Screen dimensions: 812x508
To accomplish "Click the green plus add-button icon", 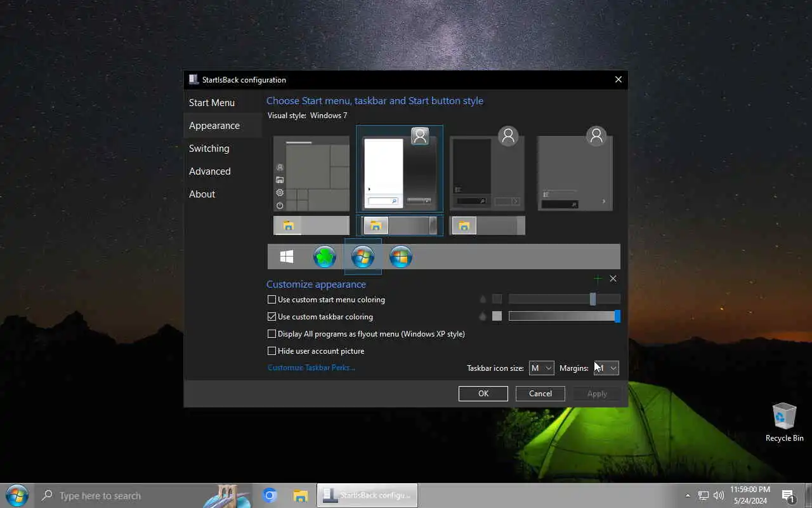I will (x=598, y=279).
